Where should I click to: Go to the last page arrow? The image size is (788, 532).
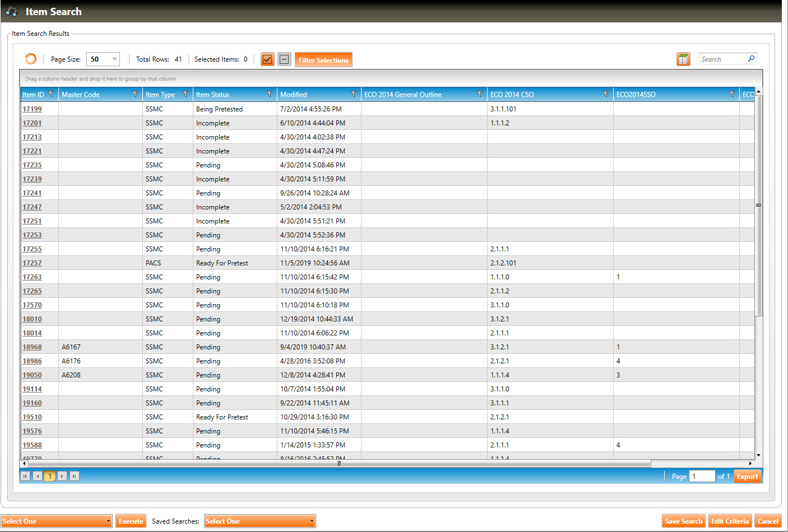[74, 476]
